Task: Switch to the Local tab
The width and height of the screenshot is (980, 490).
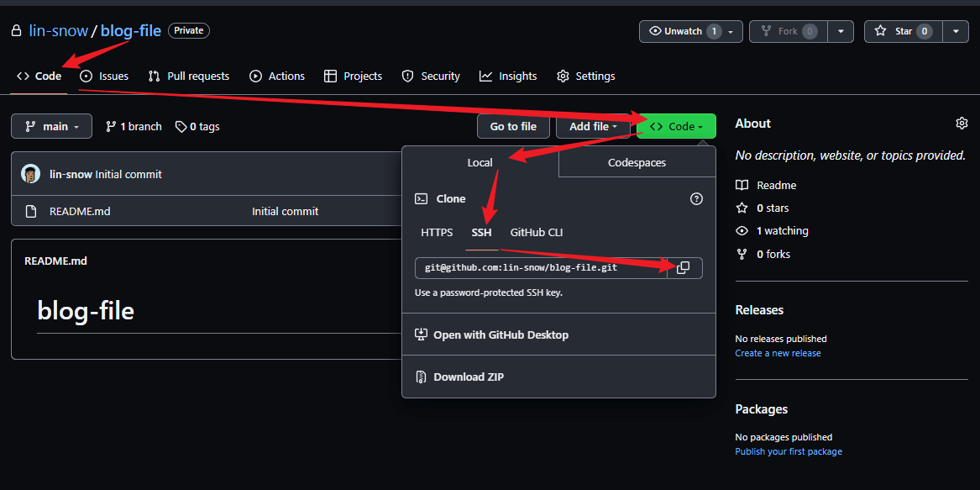Action: click(480, 163)
